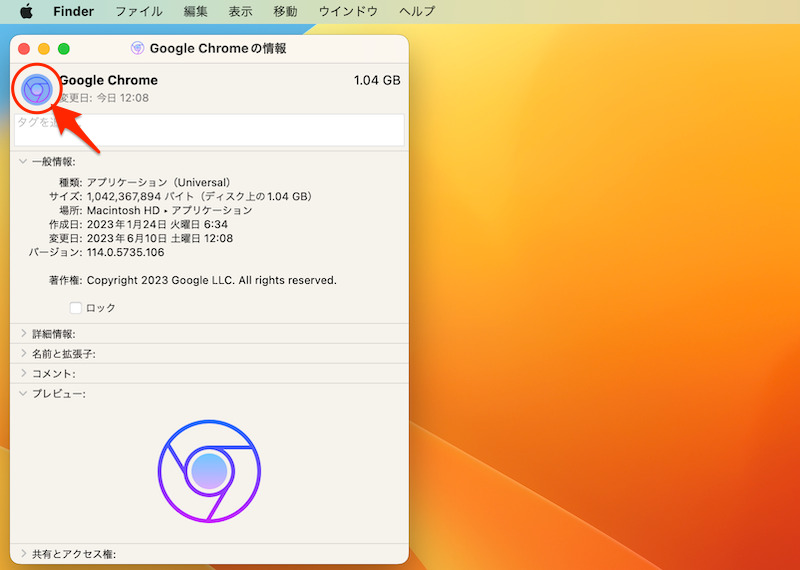The image size is (800, 570).
Task: Open the ファイル menu
Action: (139, 12)
